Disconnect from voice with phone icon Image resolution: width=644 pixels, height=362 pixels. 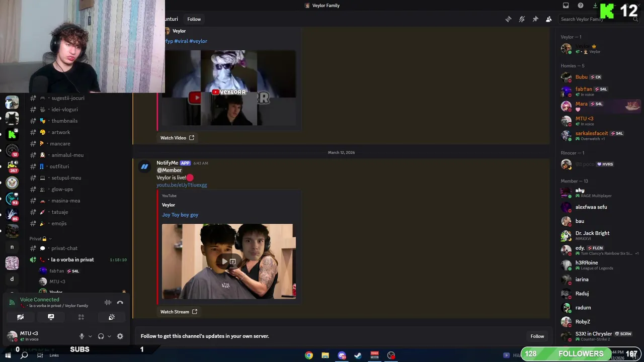click(120, 303)
